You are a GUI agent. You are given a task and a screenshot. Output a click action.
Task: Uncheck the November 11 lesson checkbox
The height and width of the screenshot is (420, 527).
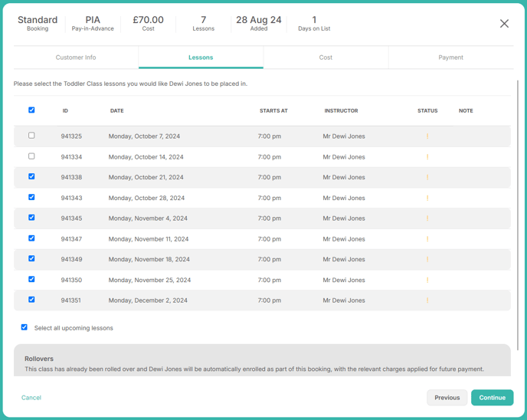click(31, 238)
